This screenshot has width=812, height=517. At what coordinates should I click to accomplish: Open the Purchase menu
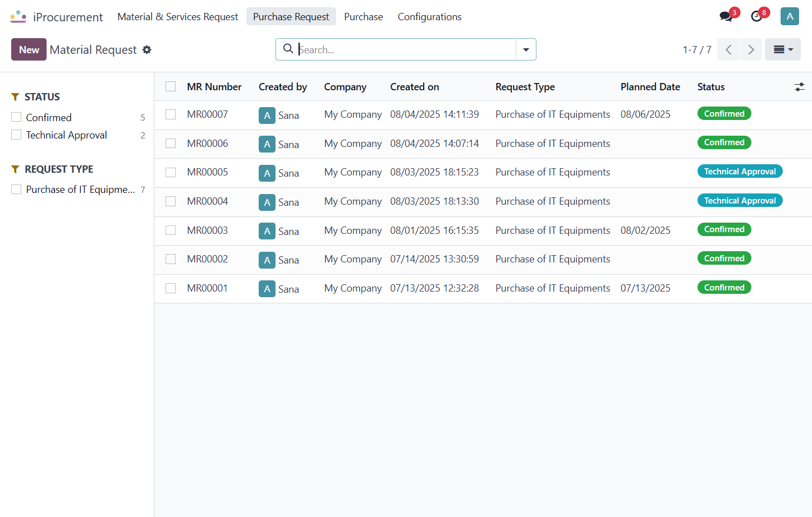point(364,17)
